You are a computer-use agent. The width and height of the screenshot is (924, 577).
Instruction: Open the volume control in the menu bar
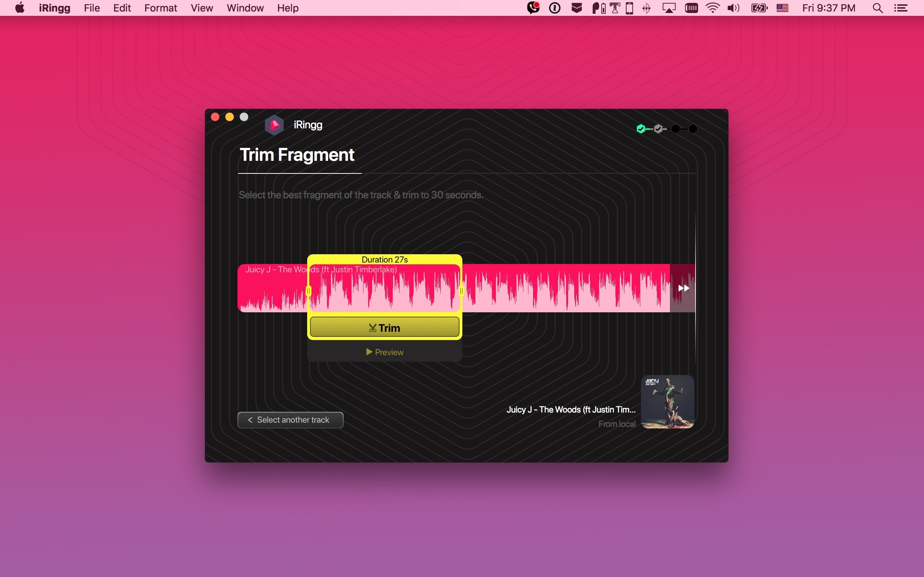[733, 8]
